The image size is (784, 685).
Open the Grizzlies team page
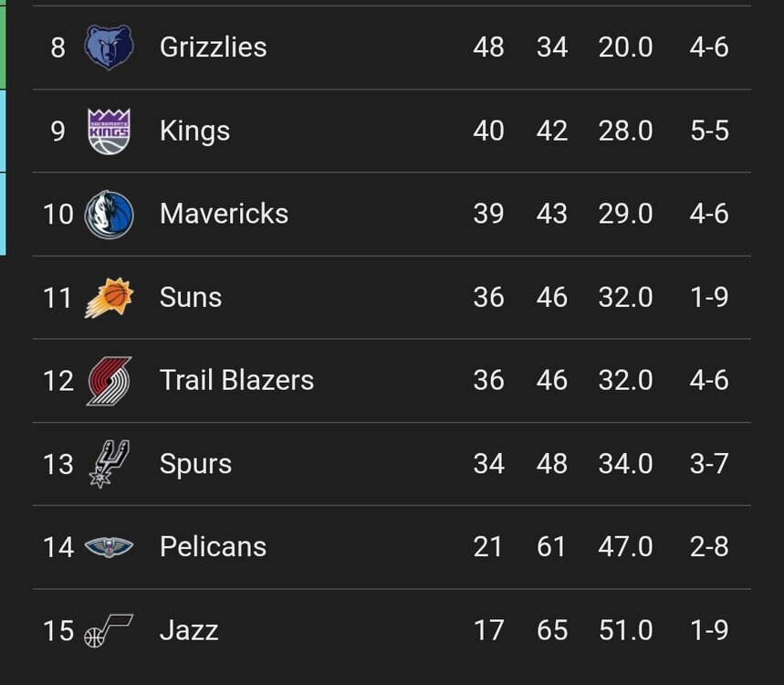pyautogui.click(x=213, y=47)
